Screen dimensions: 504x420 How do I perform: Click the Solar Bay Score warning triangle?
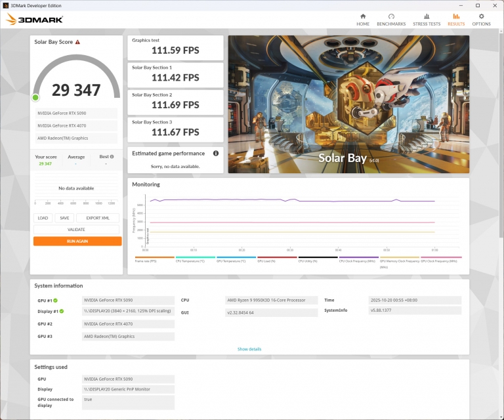(x=77, y=42)
